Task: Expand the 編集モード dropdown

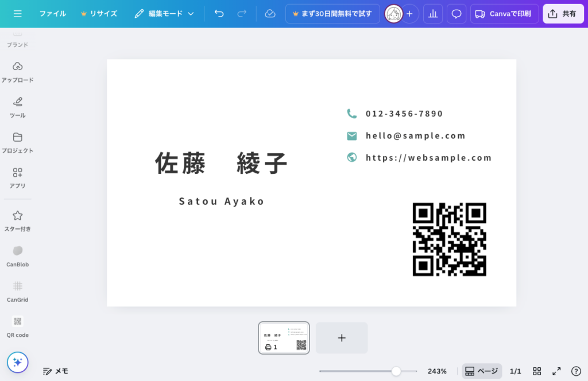Action: coord(164,14)
